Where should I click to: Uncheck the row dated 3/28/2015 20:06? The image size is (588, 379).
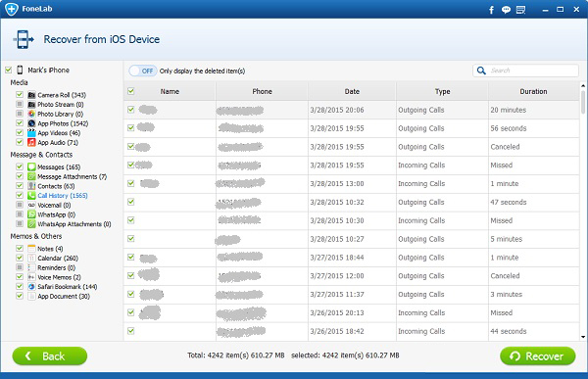[131, 110]
